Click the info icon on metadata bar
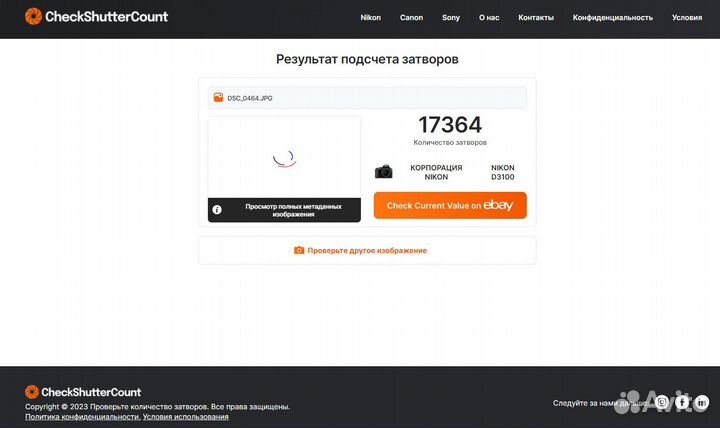 pyautogui.click(x=217, y=210)
